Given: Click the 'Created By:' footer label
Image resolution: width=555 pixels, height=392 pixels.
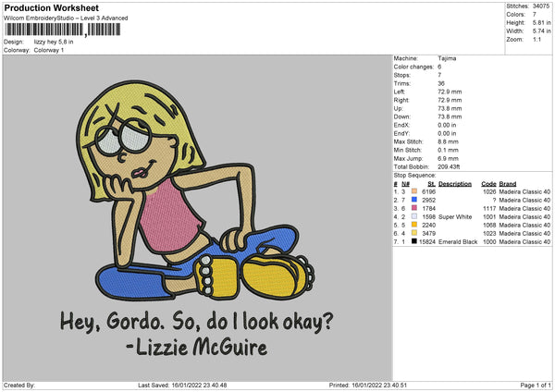Looking at the screenshot, I should (19, 386).
